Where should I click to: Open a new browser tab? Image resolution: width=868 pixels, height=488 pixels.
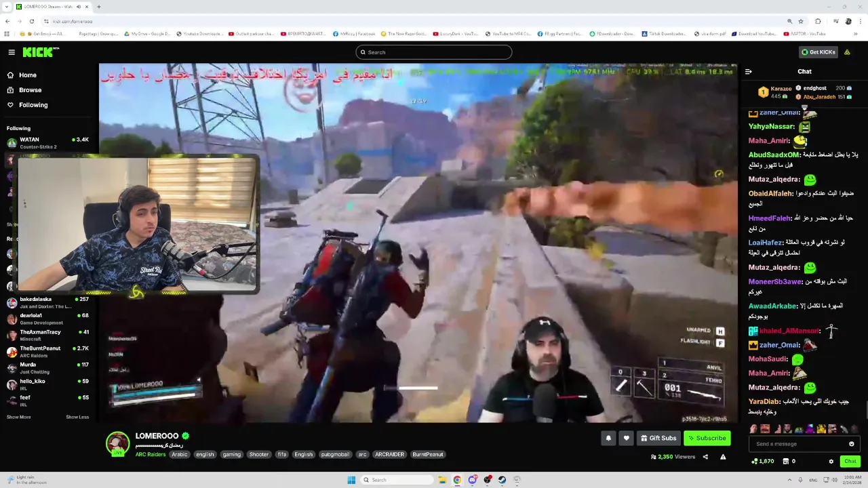(x=99, y=7)
